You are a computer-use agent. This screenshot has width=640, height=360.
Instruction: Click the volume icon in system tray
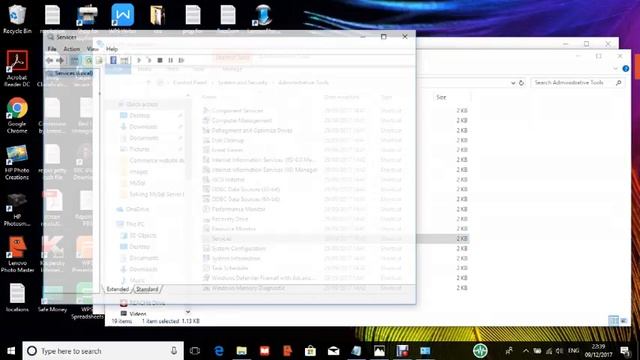(560, 351)
